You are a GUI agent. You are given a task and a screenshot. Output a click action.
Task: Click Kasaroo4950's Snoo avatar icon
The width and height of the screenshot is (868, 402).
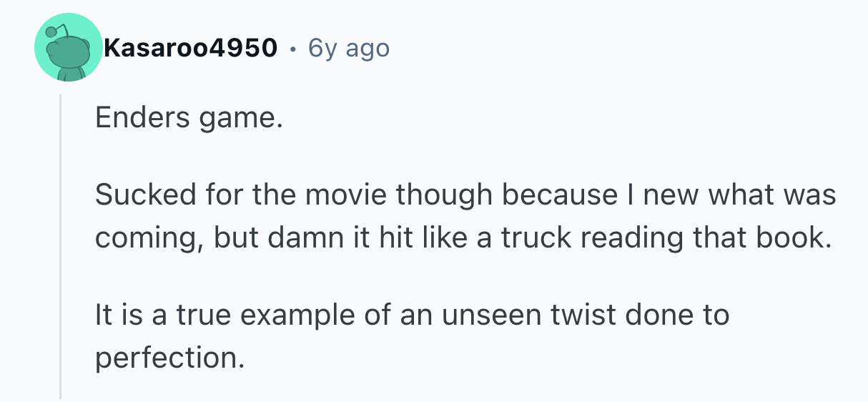coord(68,49)
